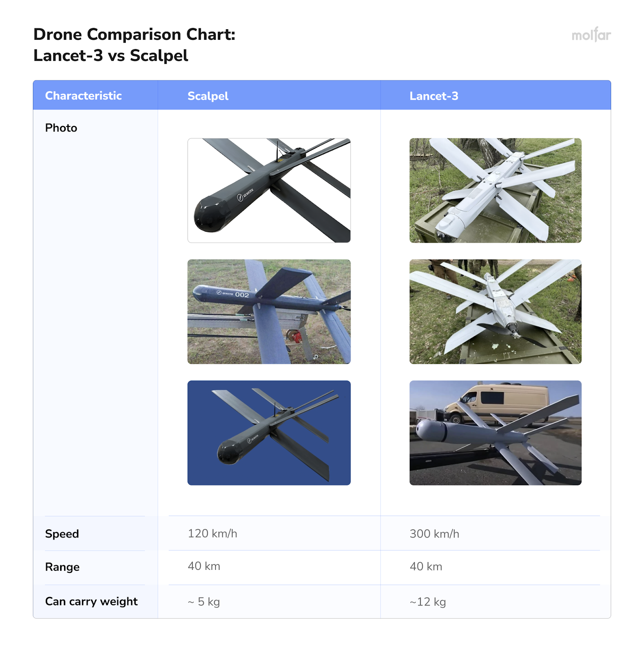Viewport: 644px width, 649px height.
Task: Click Lancet-3 speed value 300 km/h
Action: pos(434,534)
